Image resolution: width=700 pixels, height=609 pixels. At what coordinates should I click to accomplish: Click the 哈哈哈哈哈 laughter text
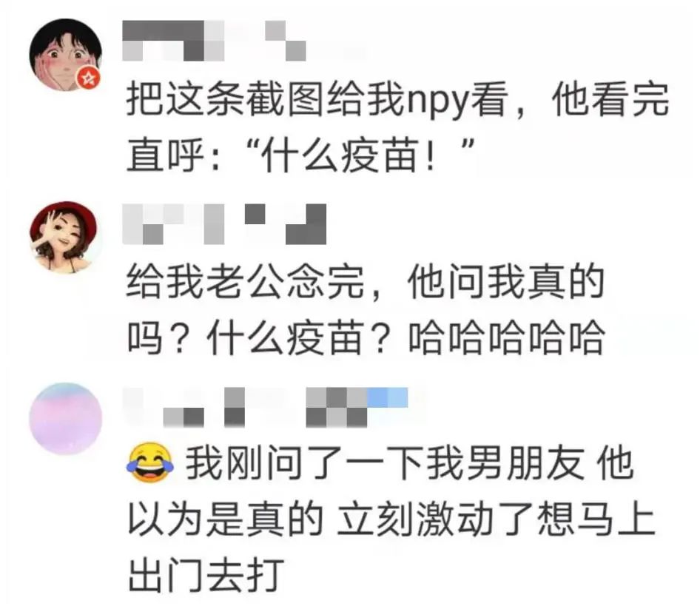(507, 338)
